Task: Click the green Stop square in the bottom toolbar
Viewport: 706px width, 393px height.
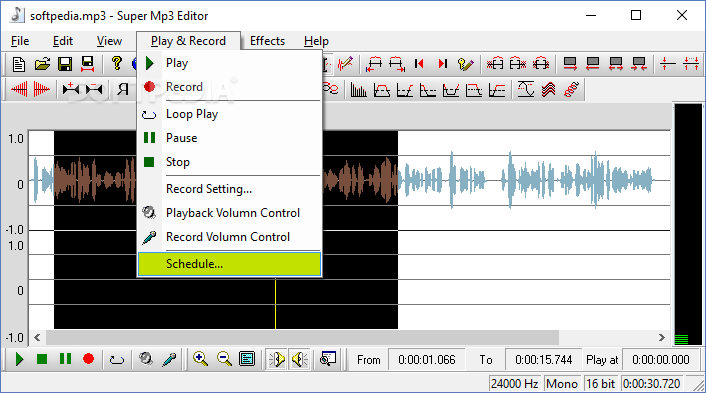Action: tap(42, 359)
